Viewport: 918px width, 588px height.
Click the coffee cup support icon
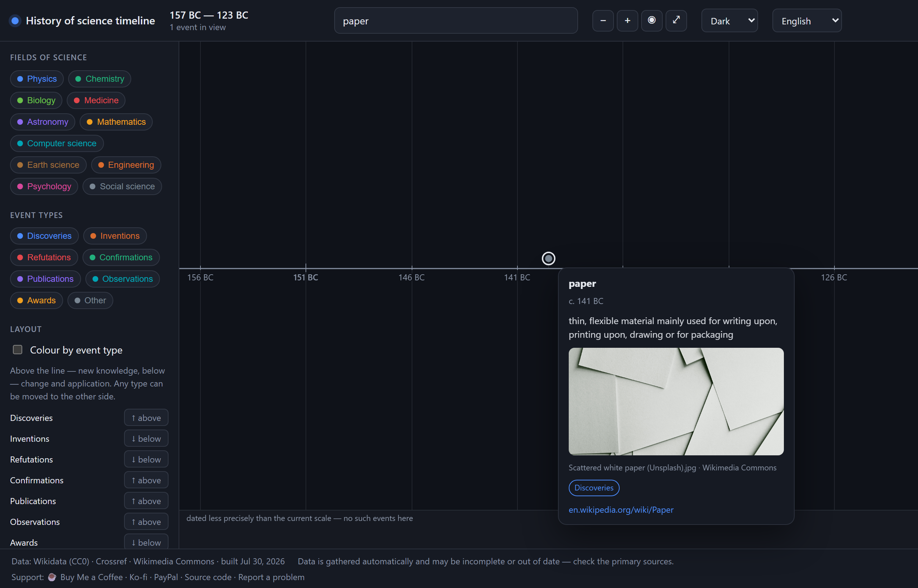(x=52, y=577)
